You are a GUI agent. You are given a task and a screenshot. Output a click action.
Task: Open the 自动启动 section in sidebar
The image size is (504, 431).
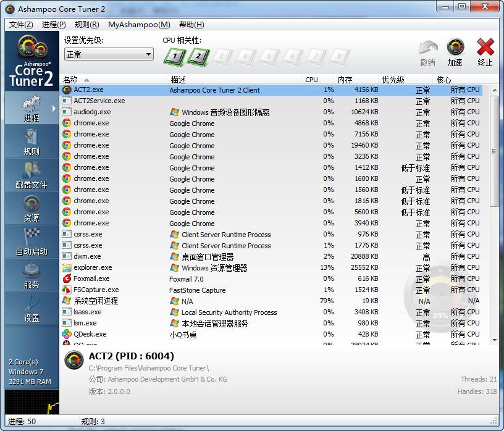click(x=31, y=241)
